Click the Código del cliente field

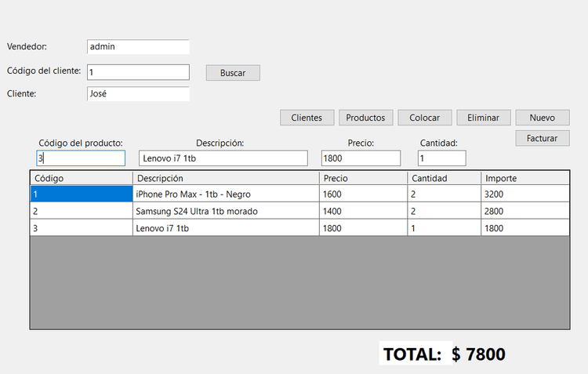138,72
